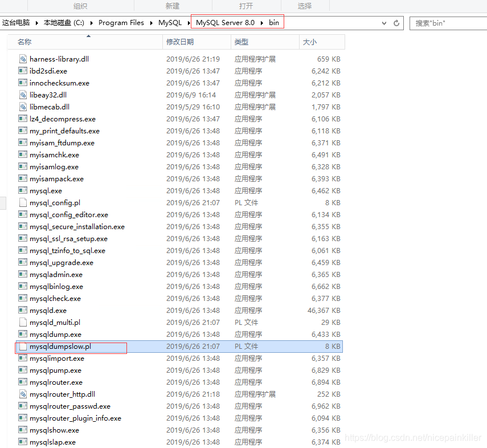The width and height of the screenshot is (487, 448).
Task: Click the ibd2sdi.exe application icon
Action: pyautogui.click(x=23, y=71)
